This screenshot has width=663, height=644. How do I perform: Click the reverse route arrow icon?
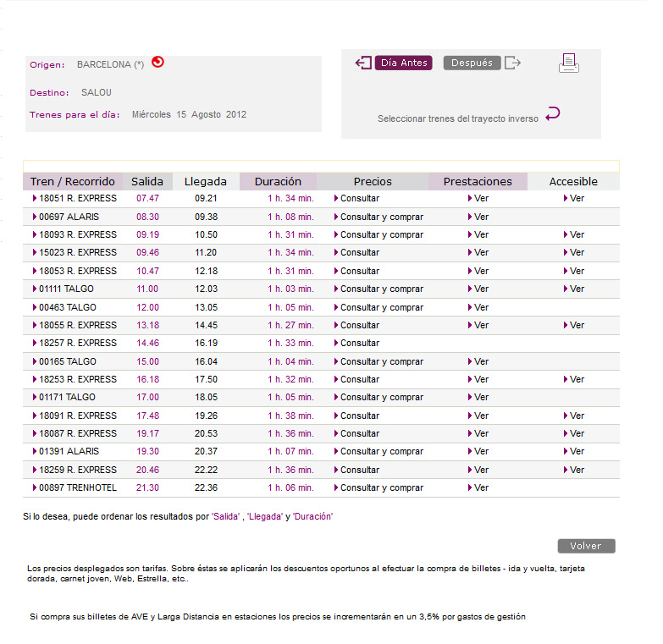(553, 113)
